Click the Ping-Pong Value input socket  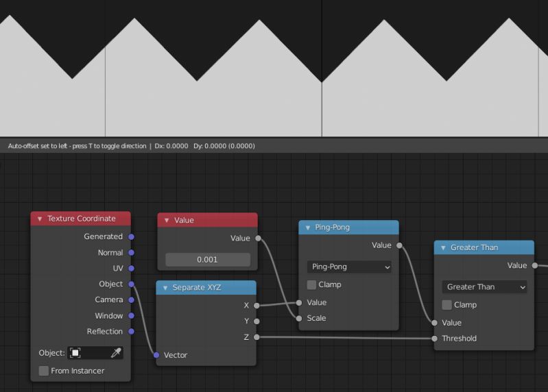click(x=299, y=303)
